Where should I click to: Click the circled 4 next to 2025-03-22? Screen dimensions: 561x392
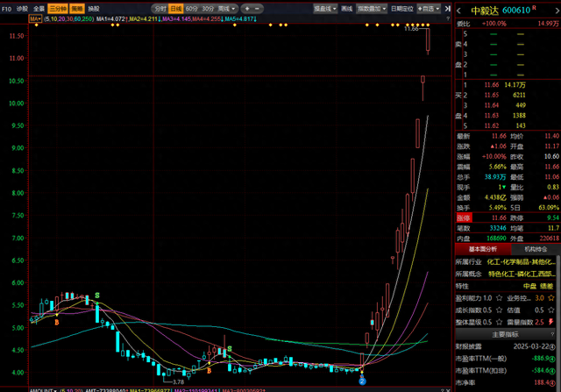[552, 346]
